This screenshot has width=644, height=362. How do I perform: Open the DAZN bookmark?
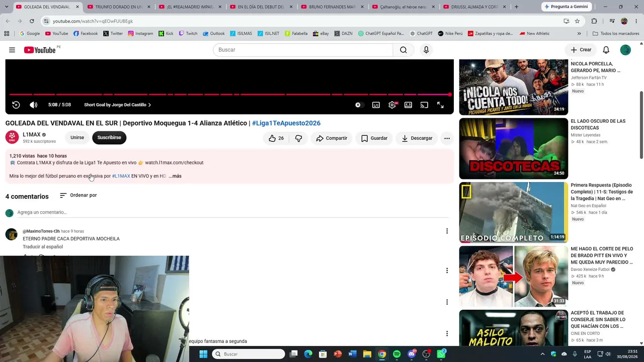coord(343,34)
